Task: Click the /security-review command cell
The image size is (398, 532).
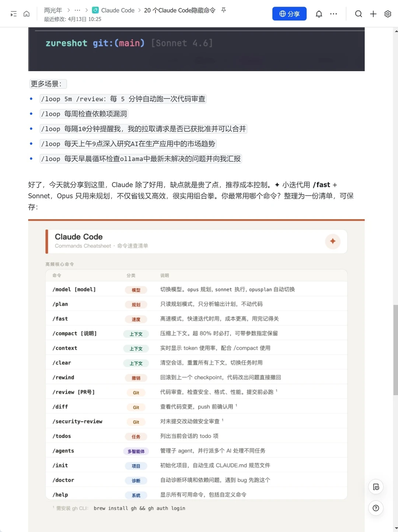Action: point(77,421)
